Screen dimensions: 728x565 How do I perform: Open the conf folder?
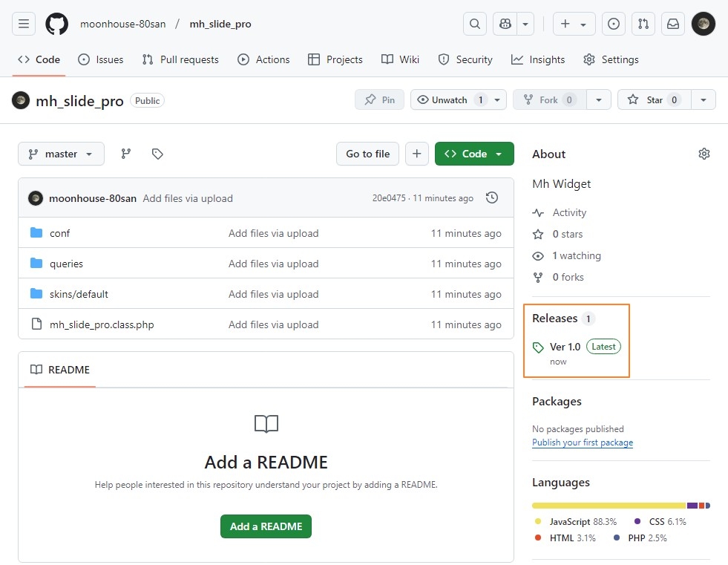click(x=59, y=233)
